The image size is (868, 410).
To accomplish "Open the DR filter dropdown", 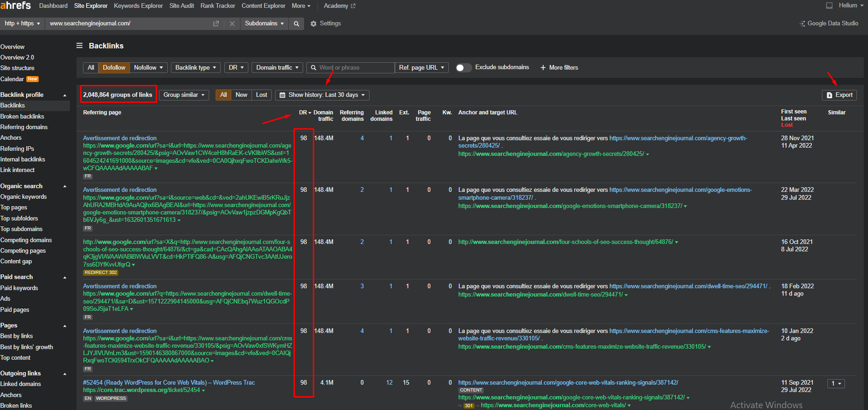I will click(x=236, y=67).
